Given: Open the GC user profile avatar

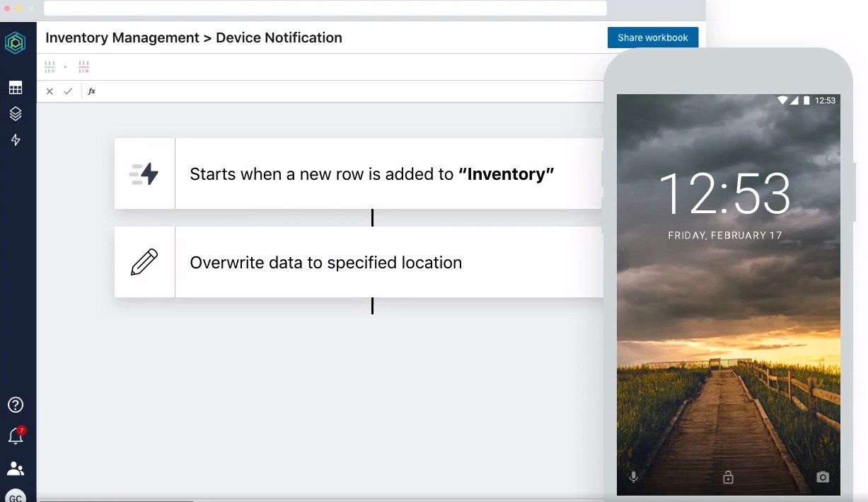Looking at the screenshot, I should 16,496.
